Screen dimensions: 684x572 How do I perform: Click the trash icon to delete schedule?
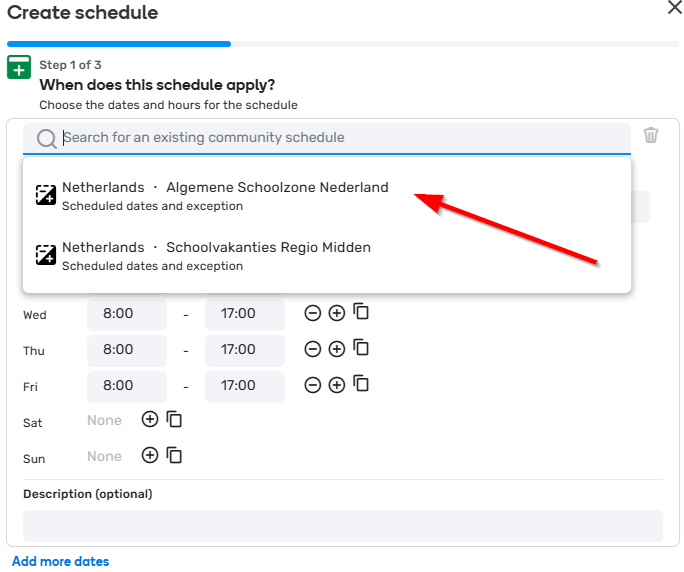pyautogui.click(x=651, y=135)
